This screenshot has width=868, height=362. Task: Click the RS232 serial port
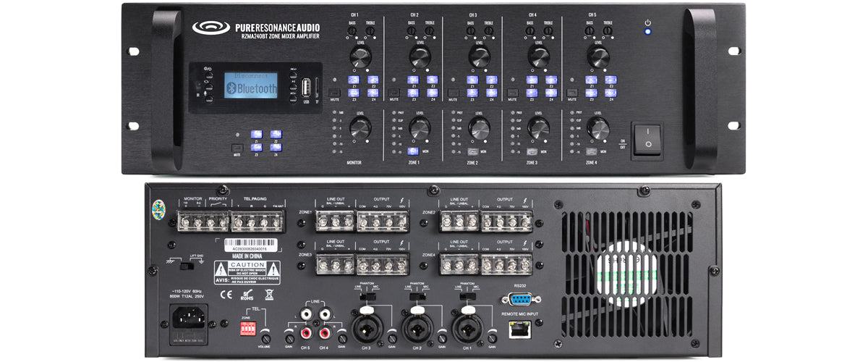point(519,298)
